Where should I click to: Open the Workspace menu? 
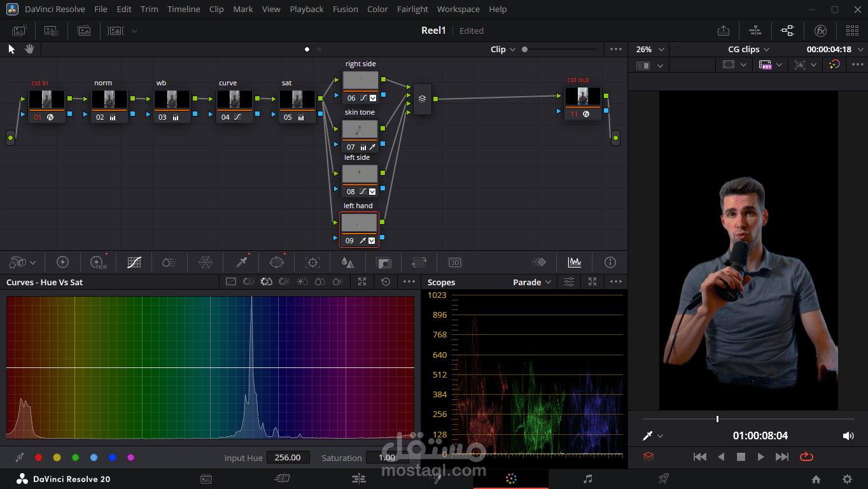458,9
